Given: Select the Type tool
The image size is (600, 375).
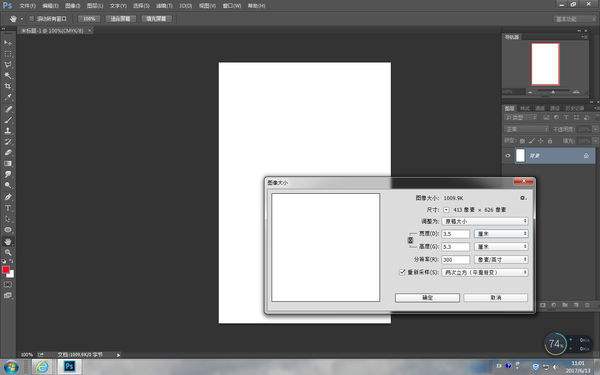Looking at the screenshot, I should pyautogui.click(x=8, y=208).
